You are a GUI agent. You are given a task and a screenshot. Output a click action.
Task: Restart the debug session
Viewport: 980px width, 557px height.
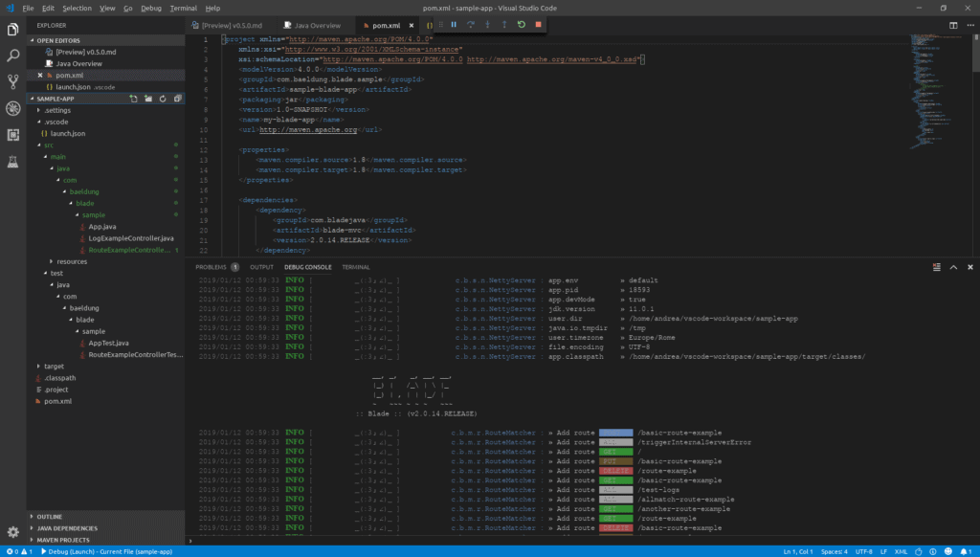point(522,24)
